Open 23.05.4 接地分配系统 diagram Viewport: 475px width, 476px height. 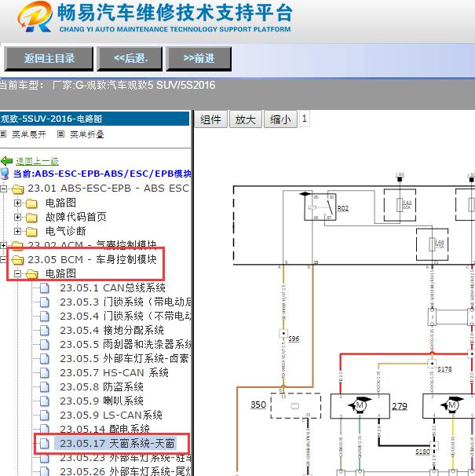[x=112, y=330]
